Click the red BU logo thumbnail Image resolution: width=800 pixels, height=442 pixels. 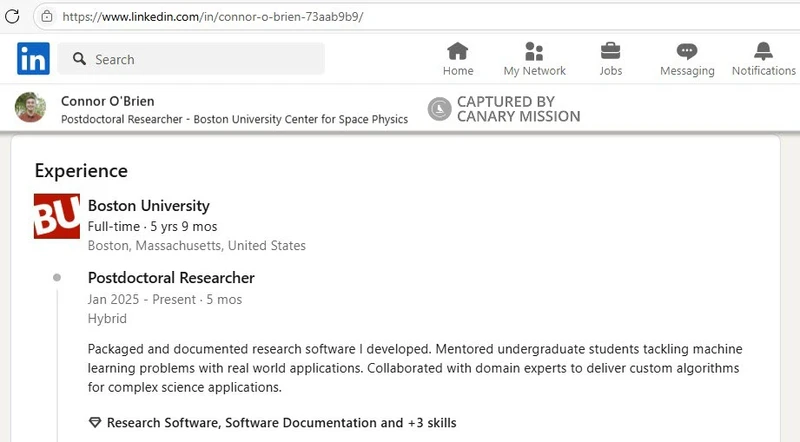(x=56, y=216)
